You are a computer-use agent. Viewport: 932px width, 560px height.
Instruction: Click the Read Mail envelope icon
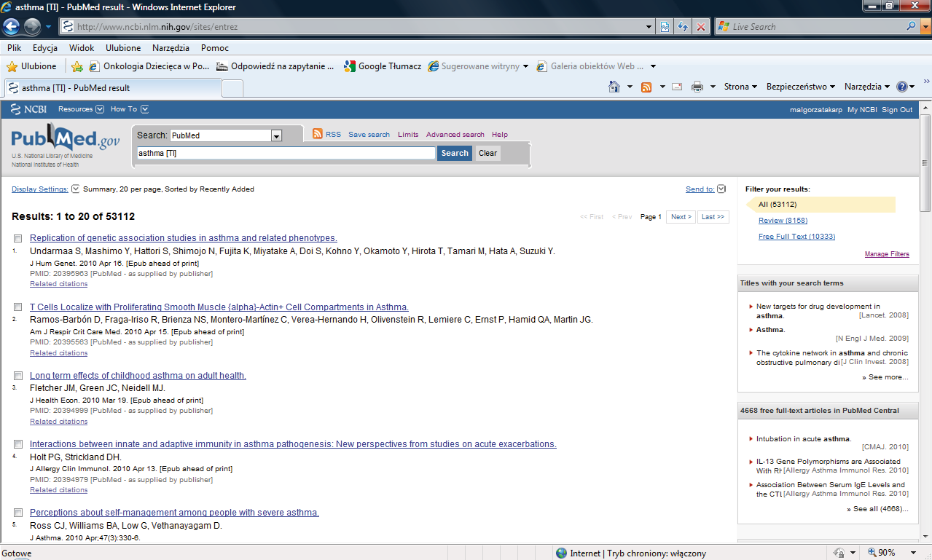click(677, 87)
